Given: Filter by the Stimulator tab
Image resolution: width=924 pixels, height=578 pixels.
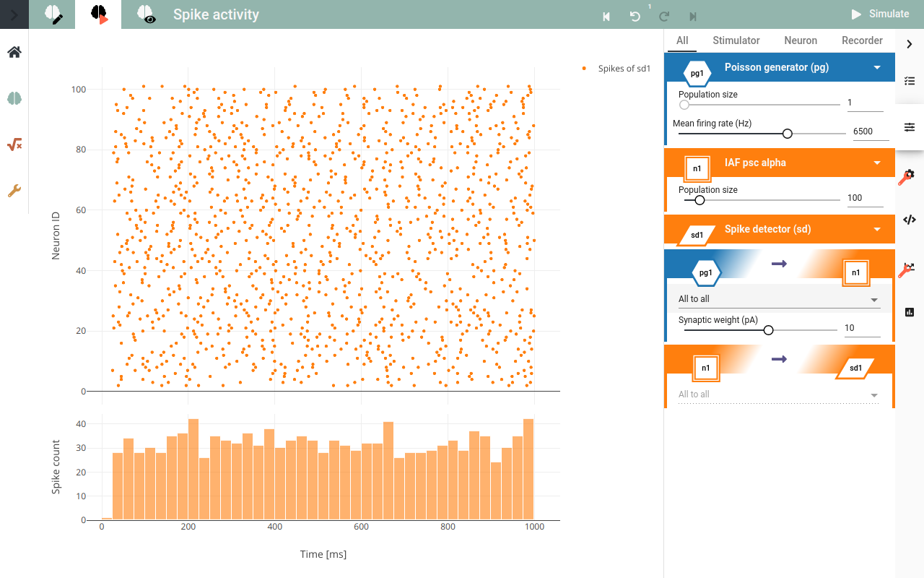Looking at the screenshot, I should point(736,40).
